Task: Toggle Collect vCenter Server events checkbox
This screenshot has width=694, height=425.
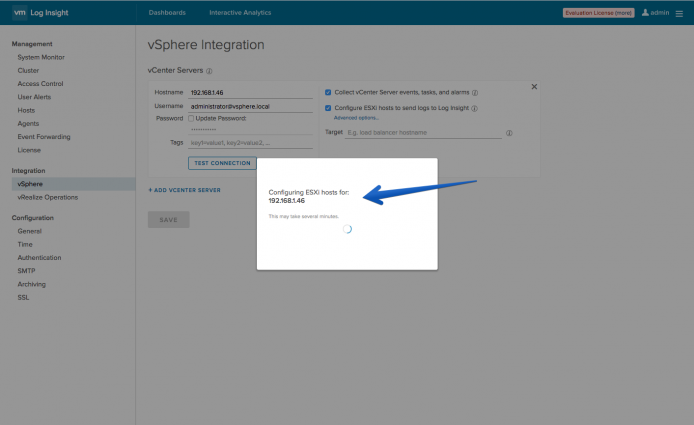Action: click(328, 93)
